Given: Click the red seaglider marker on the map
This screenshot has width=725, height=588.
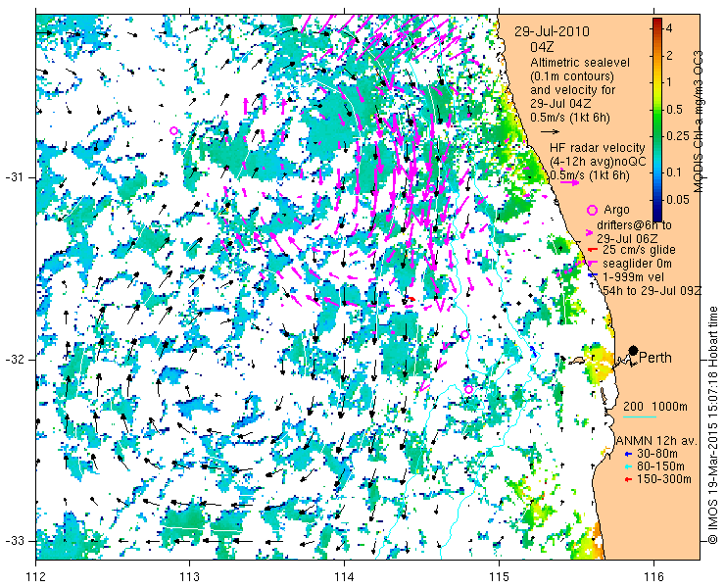Looking at the screenshot, I should coord(411,299).
